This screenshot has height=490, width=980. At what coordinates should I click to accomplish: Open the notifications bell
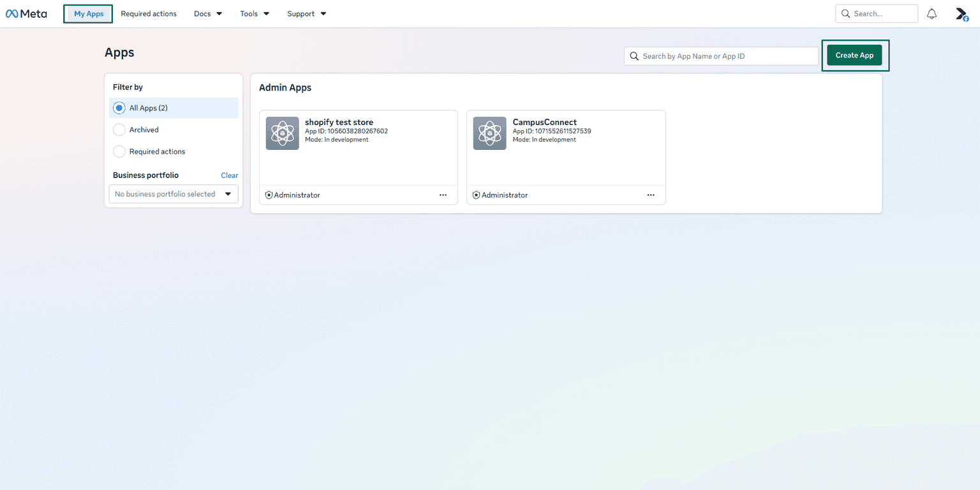coord(932,13)
